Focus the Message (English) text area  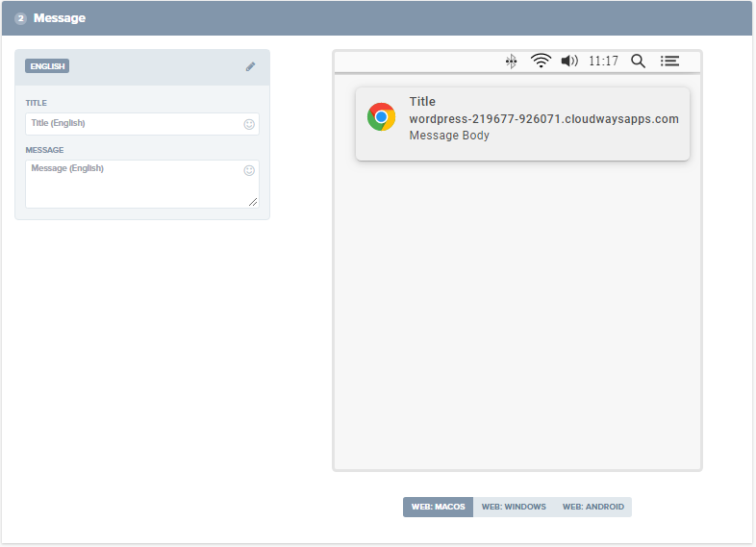coord(142,185)
